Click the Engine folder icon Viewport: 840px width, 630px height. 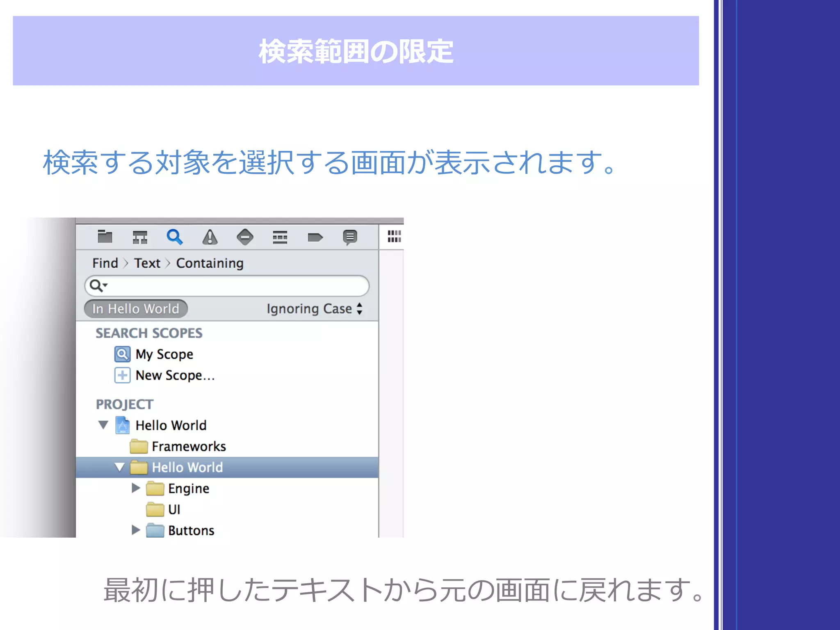pyautogui.click(x=155, y=488)
